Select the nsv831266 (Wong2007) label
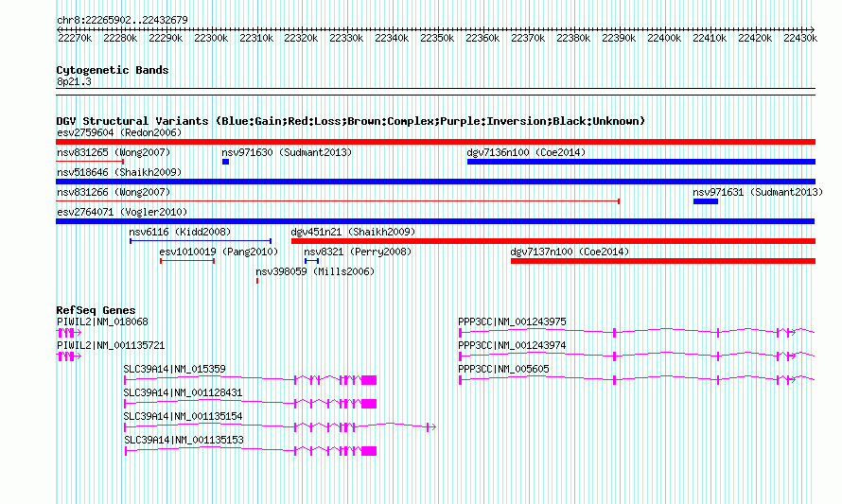Screen dimensions: 842x504 pyautogui.click(x=114, y=192)
